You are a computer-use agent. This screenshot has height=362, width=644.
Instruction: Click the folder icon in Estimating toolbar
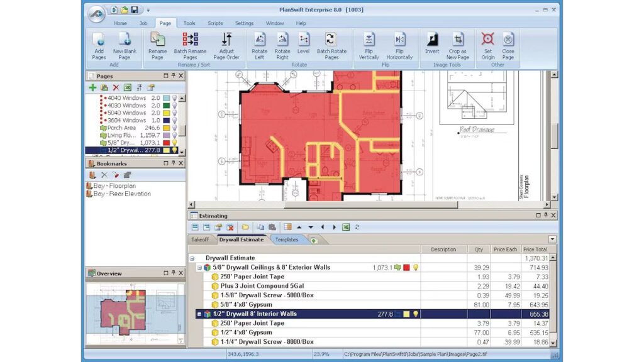(x=245, y=227)
